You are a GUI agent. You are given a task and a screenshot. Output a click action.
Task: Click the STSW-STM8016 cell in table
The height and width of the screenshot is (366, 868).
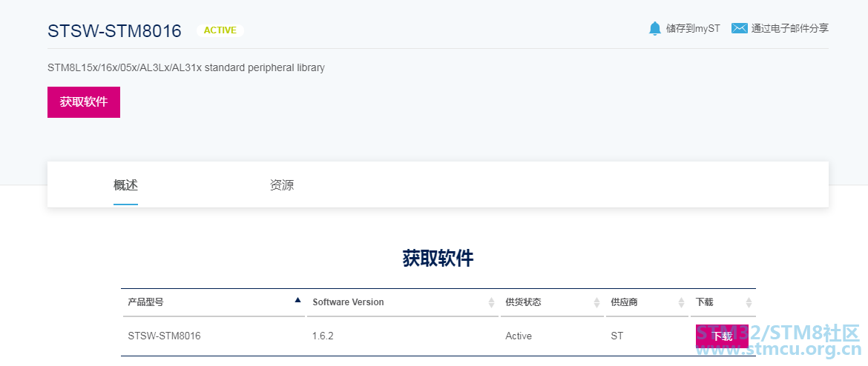(165, 336)
